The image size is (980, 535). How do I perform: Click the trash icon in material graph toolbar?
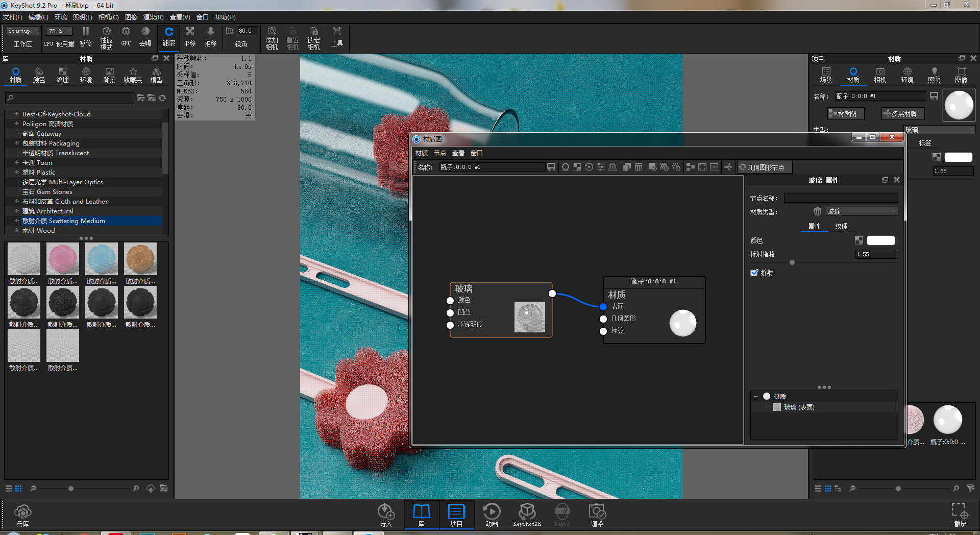(x=639, y=167)
